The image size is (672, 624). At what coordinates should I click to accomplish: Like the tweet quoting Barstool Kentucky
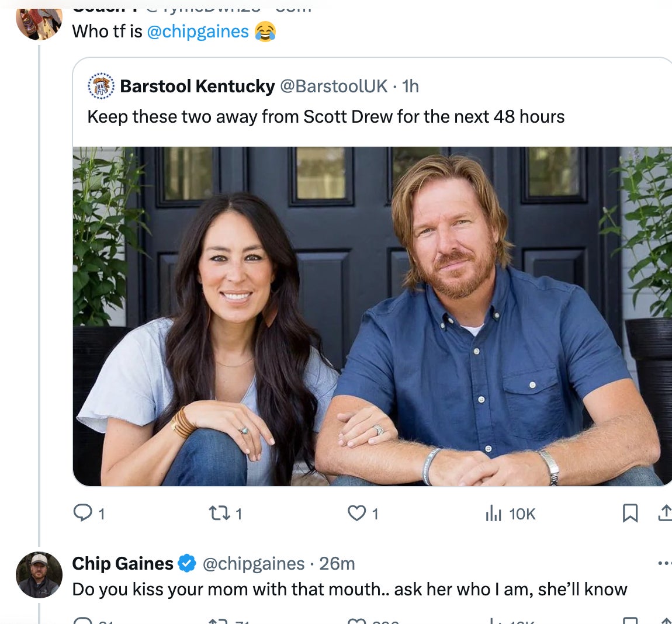pyautogui.click(x=356, y=513)
